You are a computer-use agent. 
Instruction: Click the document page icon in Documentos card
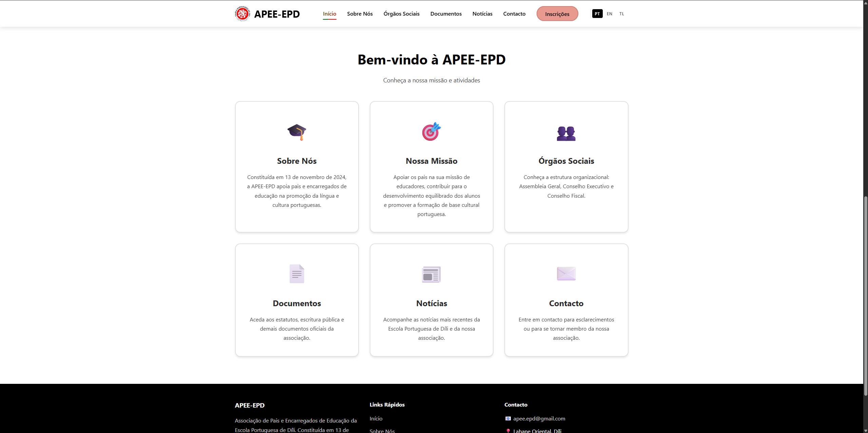[x=297, y=274]
